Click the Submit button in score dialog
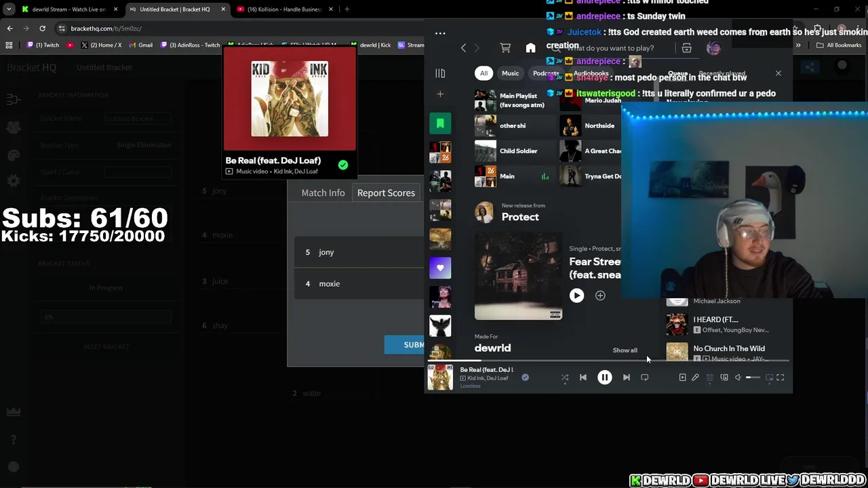868x488 pixels. pos(405,344)
